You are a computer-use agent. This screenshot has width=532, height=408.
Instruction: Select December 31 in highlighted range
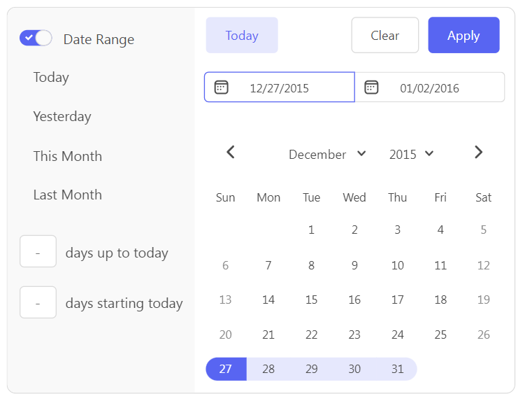[x=398, y=369]
